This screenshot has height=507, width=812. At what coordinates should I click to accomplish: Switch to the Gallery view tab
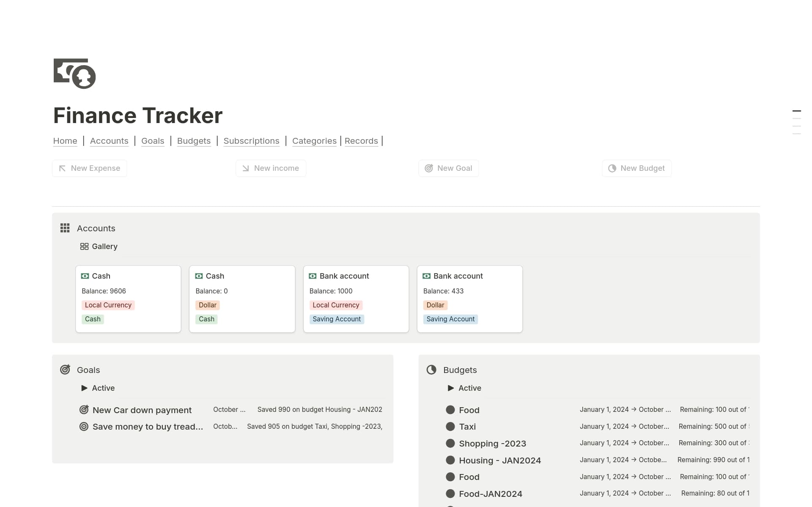click(x=99, y=247)
